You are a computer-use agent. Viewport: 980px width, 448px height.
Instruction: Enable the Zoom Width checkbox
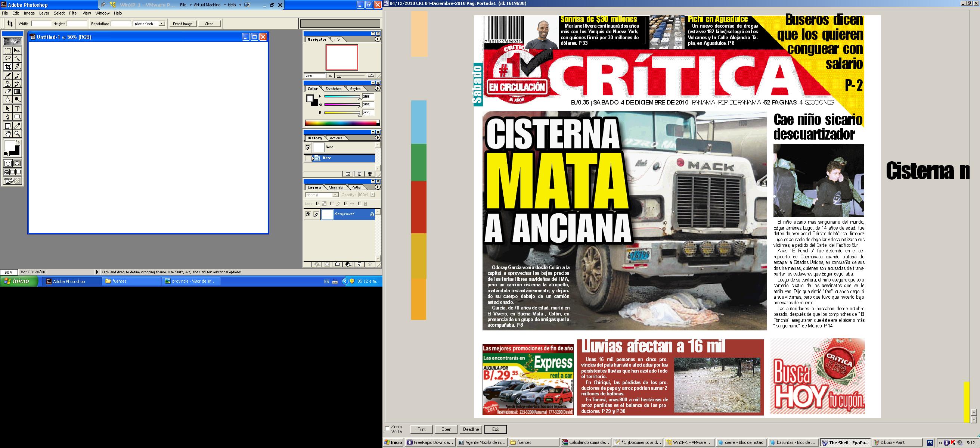(387, 429)
